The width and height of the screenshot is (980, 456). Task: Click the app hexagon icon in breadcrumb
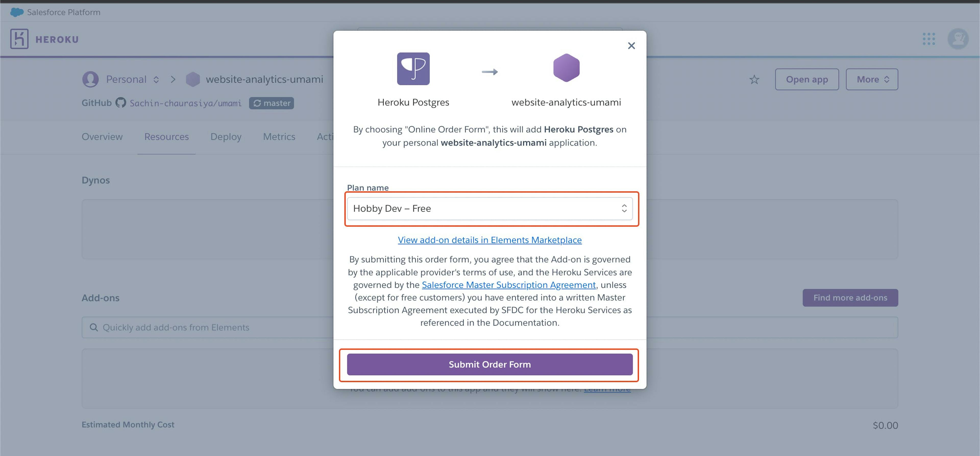pos(192,79)
